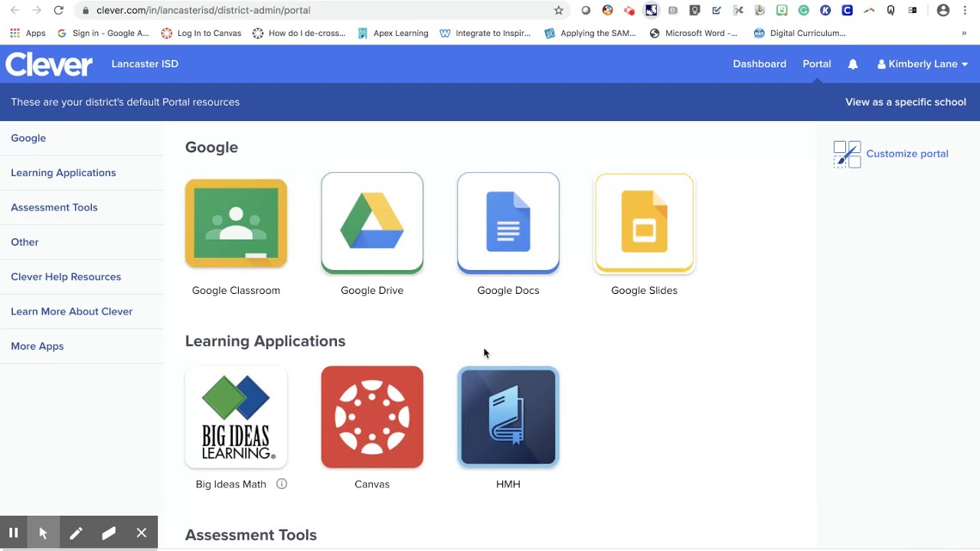Show more bookmarks via double chevron

coord(964,33)
